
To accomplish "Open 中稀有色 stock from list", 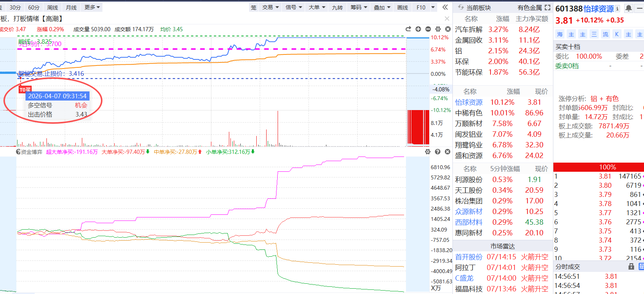I will tap(468, 113).
